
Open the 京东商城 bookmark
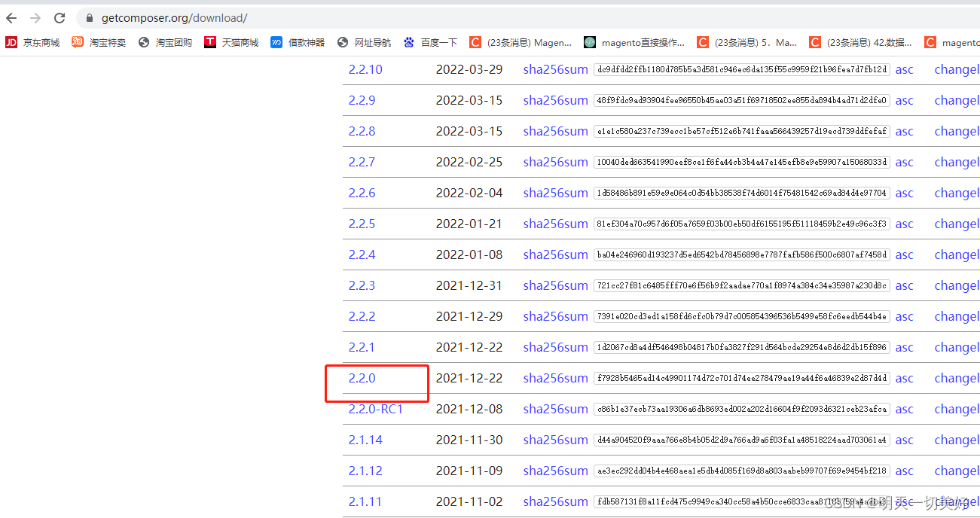(32, 43)
